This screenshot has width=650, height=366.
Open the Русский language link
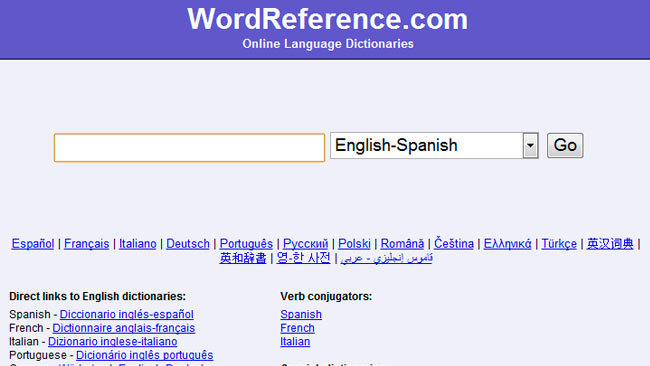[x=306, y=244]
